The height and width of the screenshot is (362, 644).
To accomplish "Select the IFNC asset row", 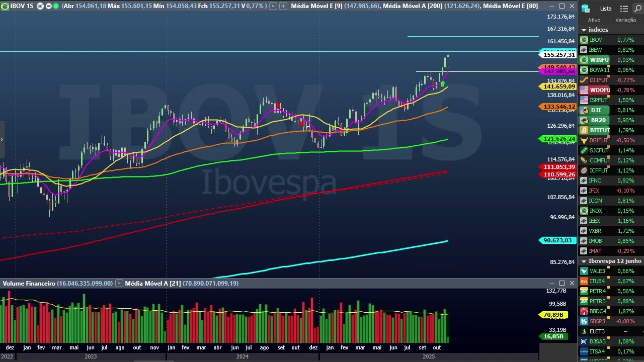I will point(611,180).
